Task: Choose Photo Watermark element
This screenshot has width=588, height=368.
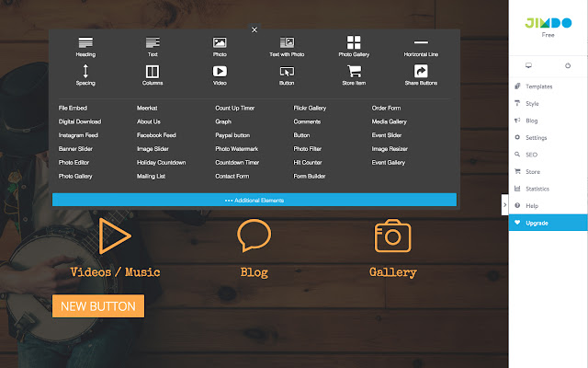Action: 237,149
